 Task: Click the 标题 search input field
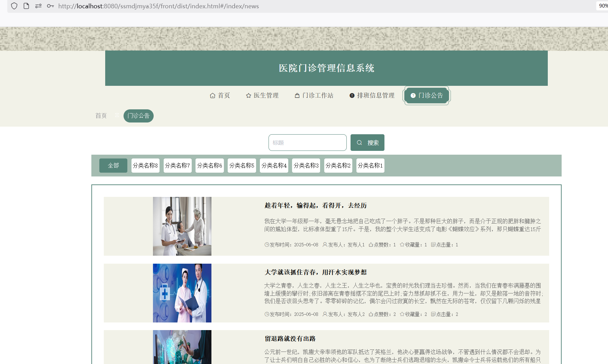coord(307,143)
